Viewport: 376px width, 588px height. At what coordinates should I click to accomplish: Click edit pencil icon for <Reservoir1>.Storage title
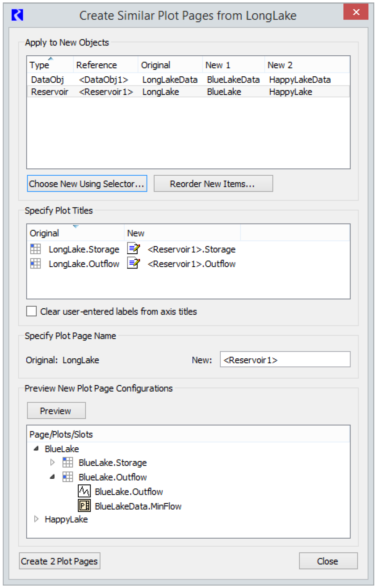[x=133, y=249]
